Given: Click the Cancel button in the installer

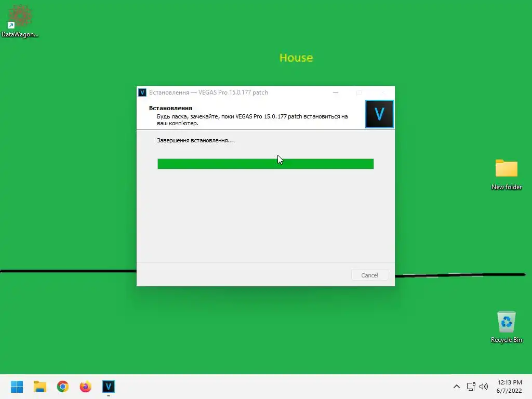Looking at the screenshot, I should [369, 275].
